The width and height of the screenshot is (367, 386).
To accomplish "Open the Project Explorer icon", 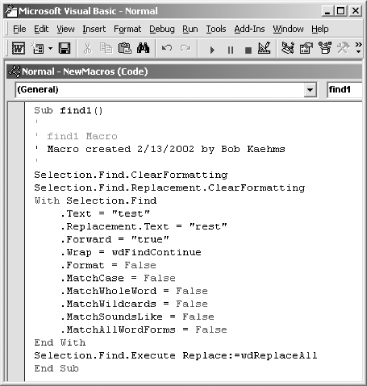I will (x=288, y=49).
